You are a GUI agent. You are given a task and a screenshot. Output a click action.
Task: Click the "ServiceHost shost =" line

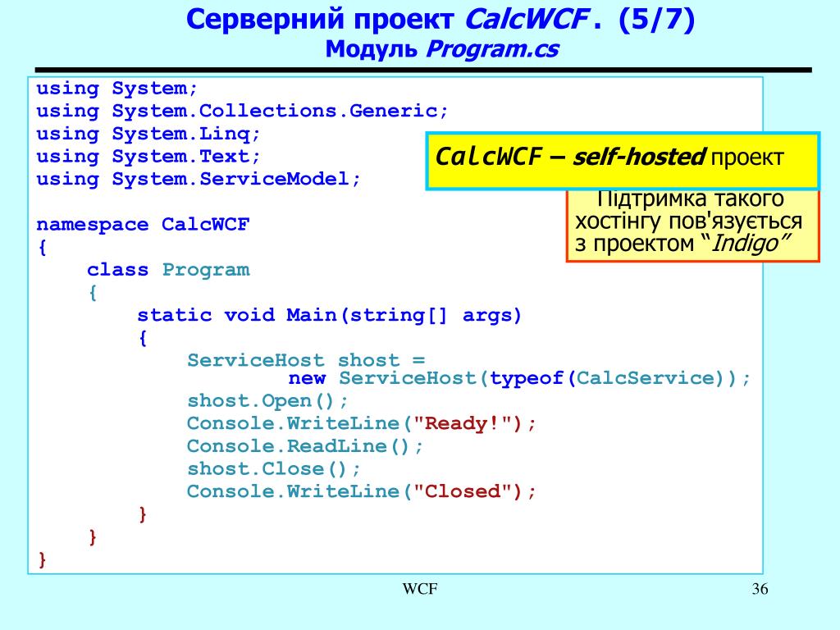306,360
